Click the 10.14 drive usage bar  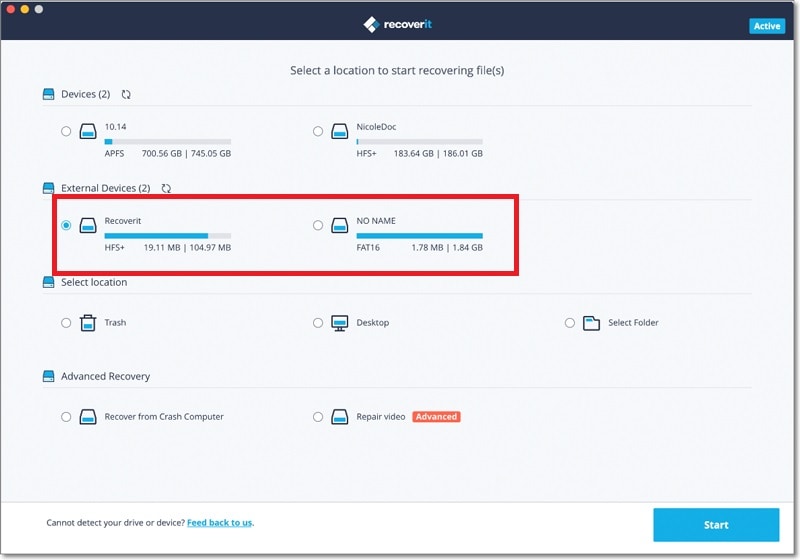pyautogui.click(x=168, y=142)
